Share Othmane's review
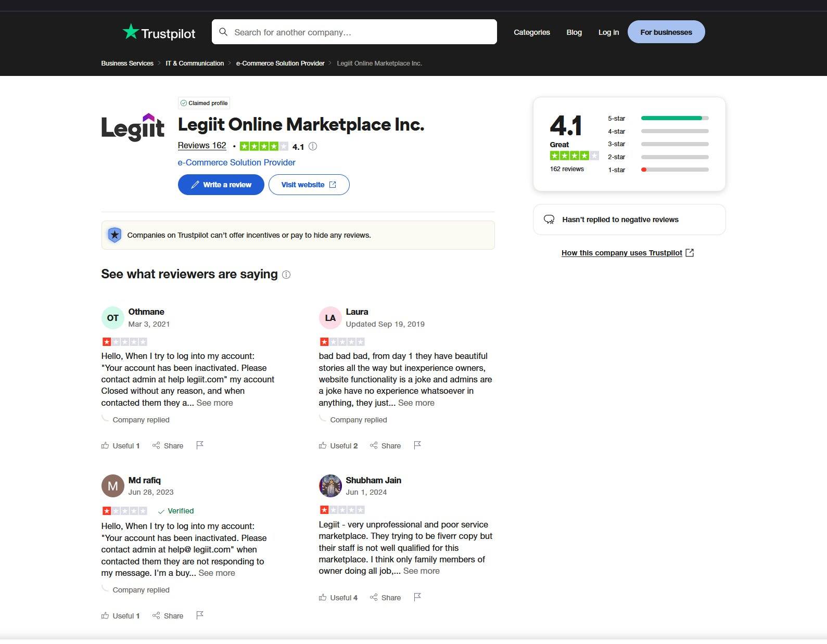 pos(168,446)
